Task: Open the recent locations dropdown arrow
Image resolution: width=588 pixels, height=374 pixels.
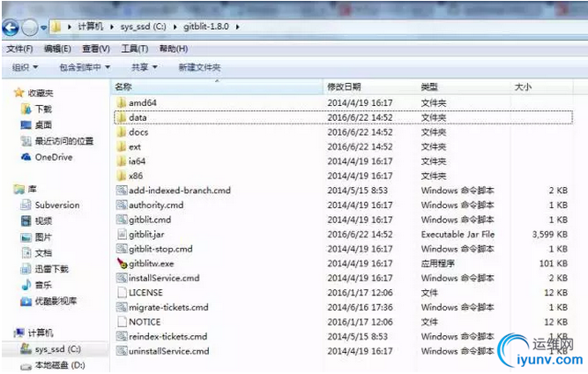Action: [x=43, y=27]
